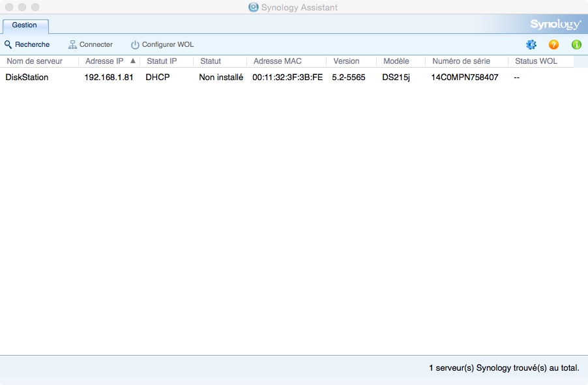588x385 pixels.
Task: Minimize the window with the middle button
Action: [x=22, y=7]
